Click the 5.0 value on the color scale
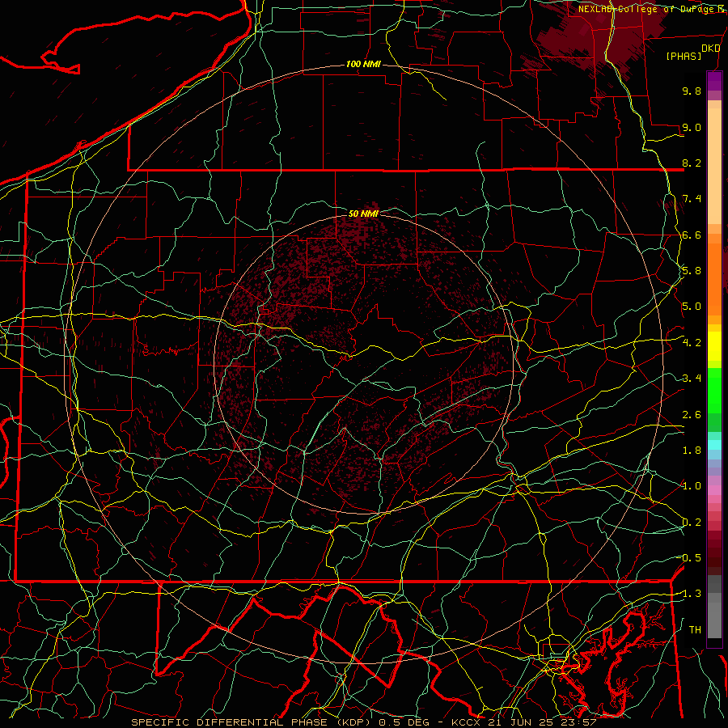Viewport: 728px width, 728px height. (692, 307)
